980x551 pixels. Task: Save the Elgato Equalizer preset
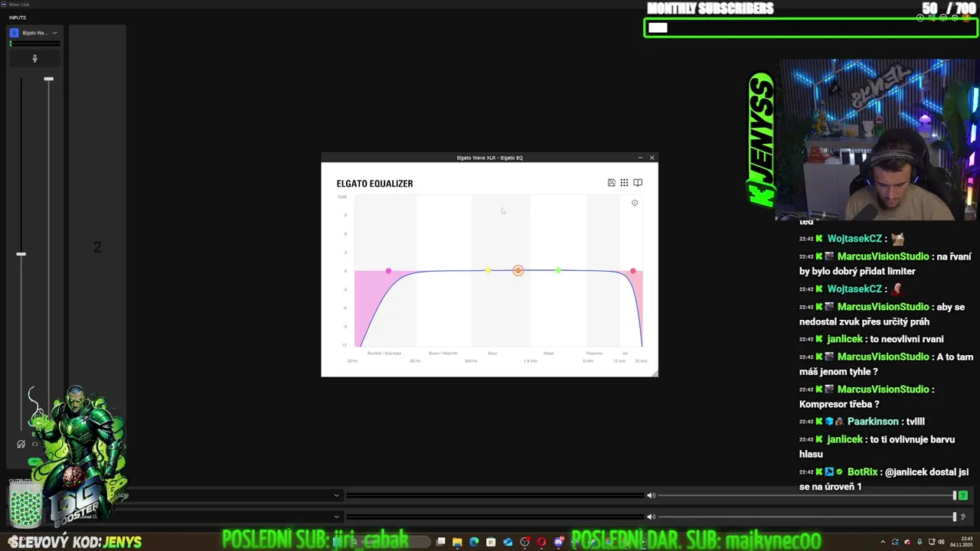point(611,183)
